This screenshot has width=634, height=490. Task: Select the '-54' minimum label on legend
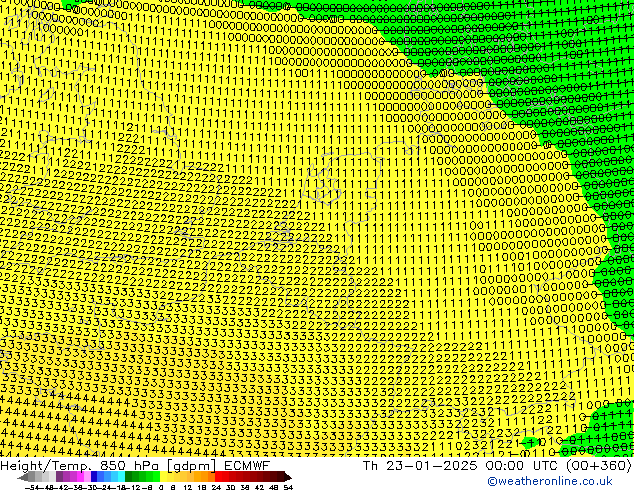coord(31,487)
